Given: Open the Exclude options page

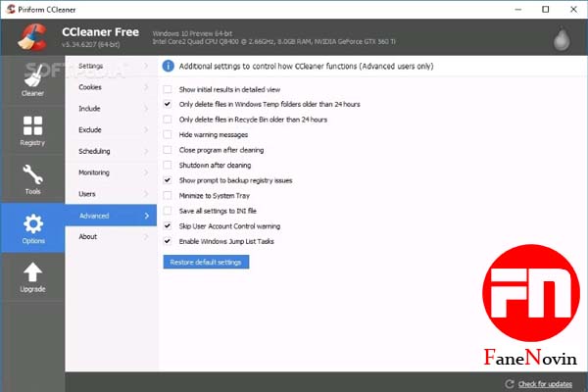Looking at the screenshot, I should click(x=111, y=129).
